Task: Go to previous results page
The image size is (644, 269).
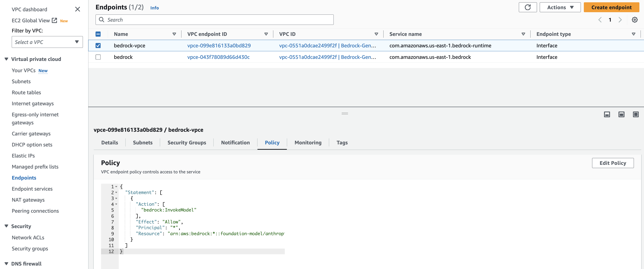Action: click(x=600, y=20)
